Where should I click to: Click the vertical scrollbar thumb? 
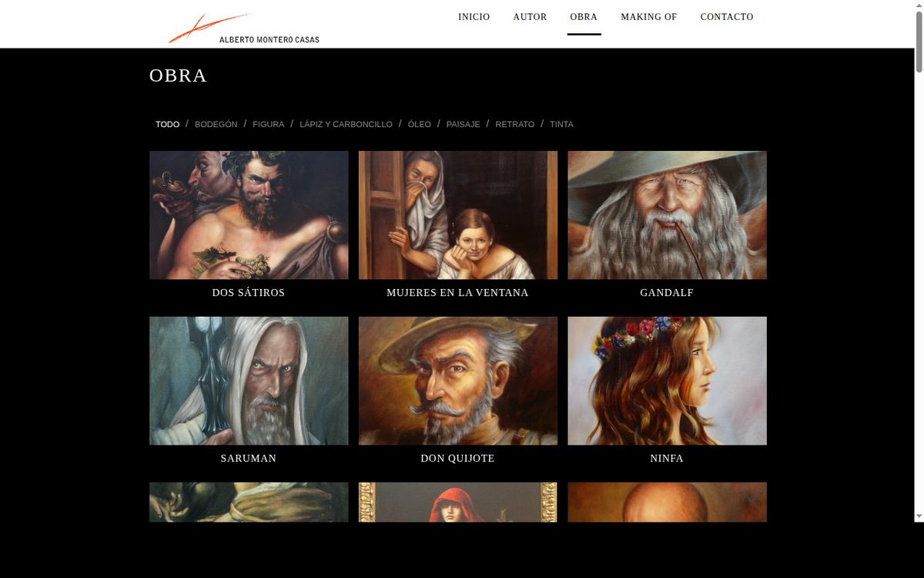coord(919,42)
